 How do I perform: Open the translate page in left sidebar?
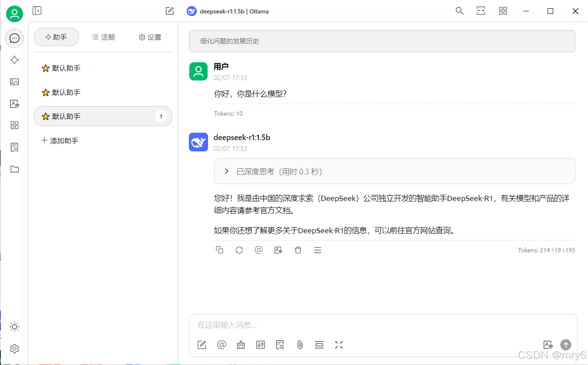tap(14, 104)
